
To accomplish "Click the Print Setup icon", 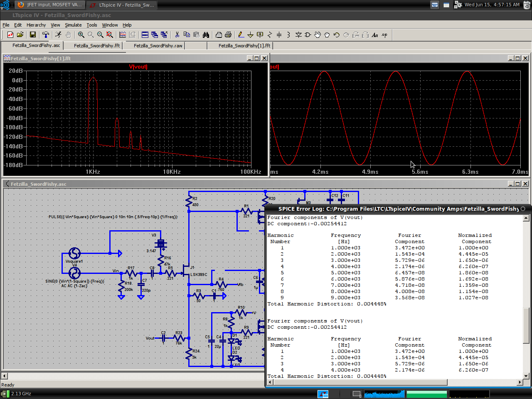I will pos(219,35).
